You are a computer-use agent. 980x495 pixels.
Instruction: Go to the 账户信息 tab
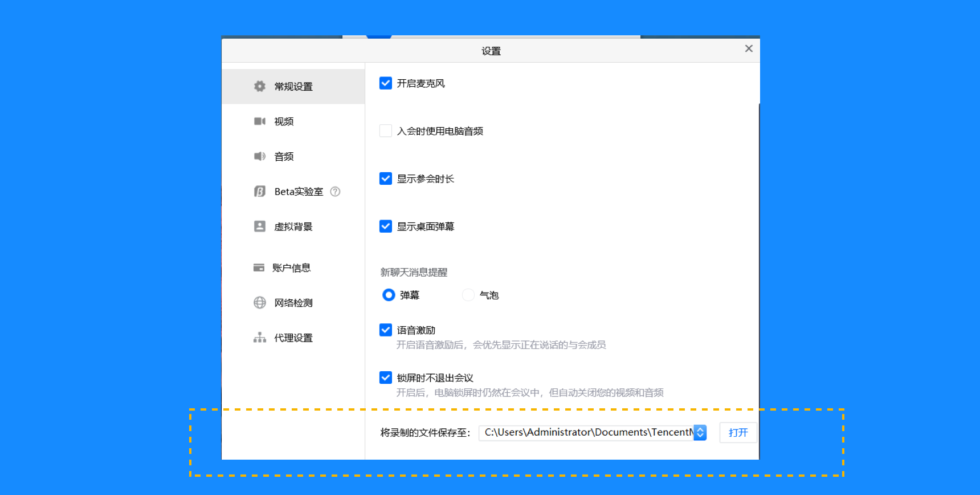click(293, 267)
